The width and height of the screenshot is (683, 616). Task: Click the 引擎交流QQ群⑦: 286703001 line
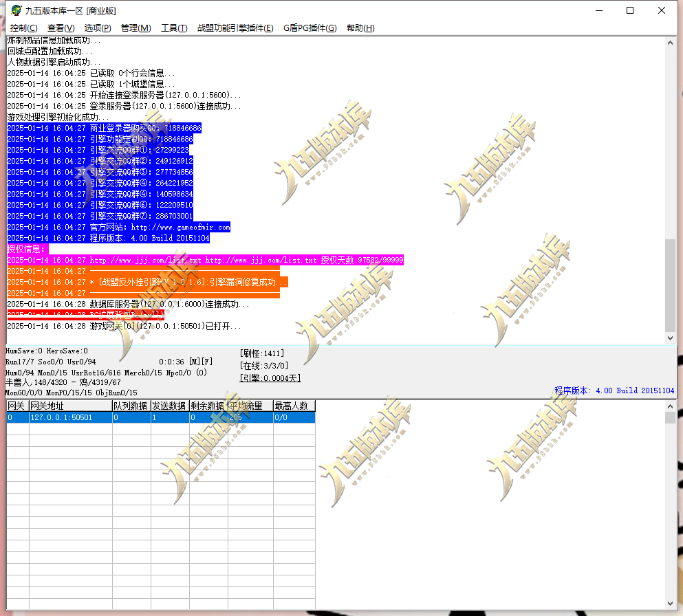(x=100, y=216)
